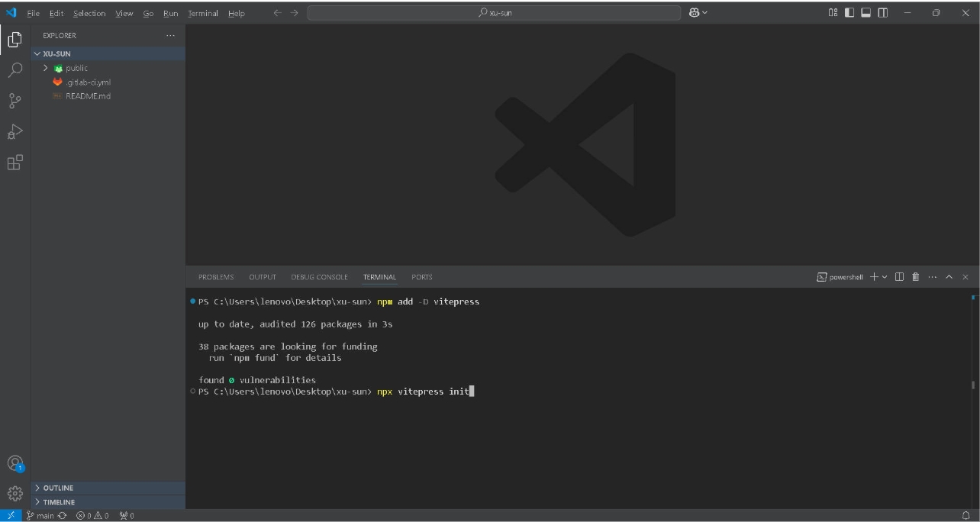Open the Help menu
This screenshot has width=980, height=522.
pyautogui.click(x=237, y=13)
